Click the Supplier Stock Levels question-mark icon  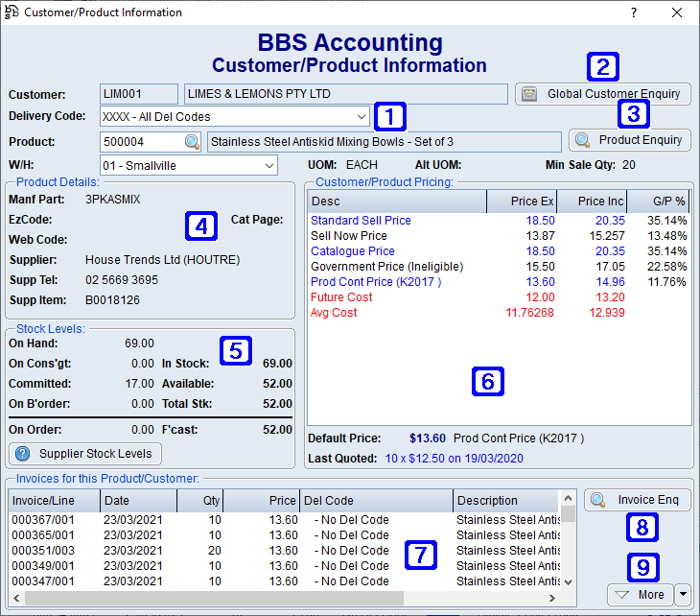pyautogui.click(x=23, y=454)
